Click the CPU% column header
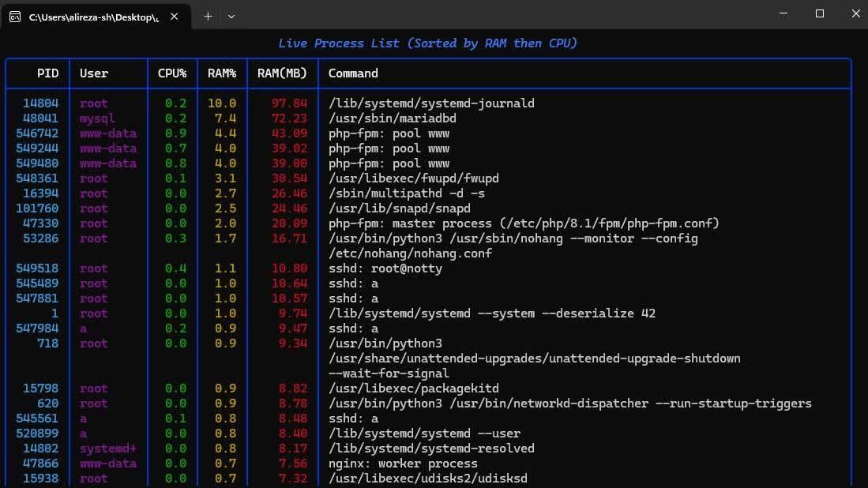This screenshot has height=488, width=868. click(172, 73)
